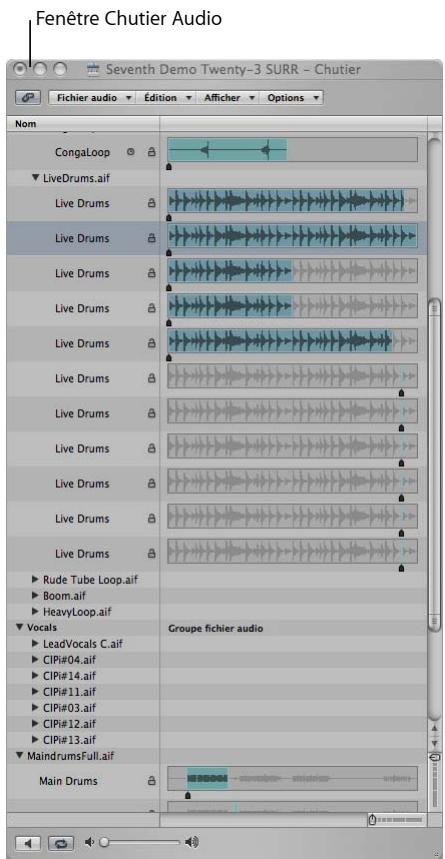Viewport: 445px width, 859px height.
Task: Select the highlighted Live Drums row name
Action: 82,238
